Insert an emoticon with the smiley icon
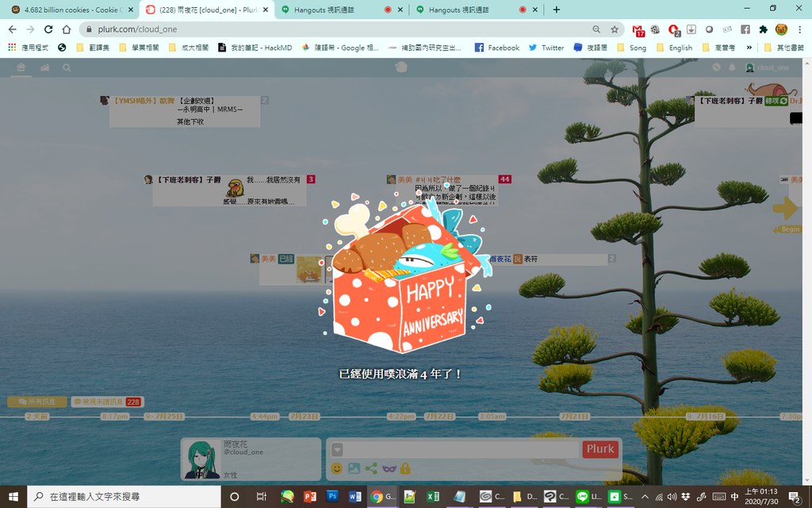 [337, 468]
